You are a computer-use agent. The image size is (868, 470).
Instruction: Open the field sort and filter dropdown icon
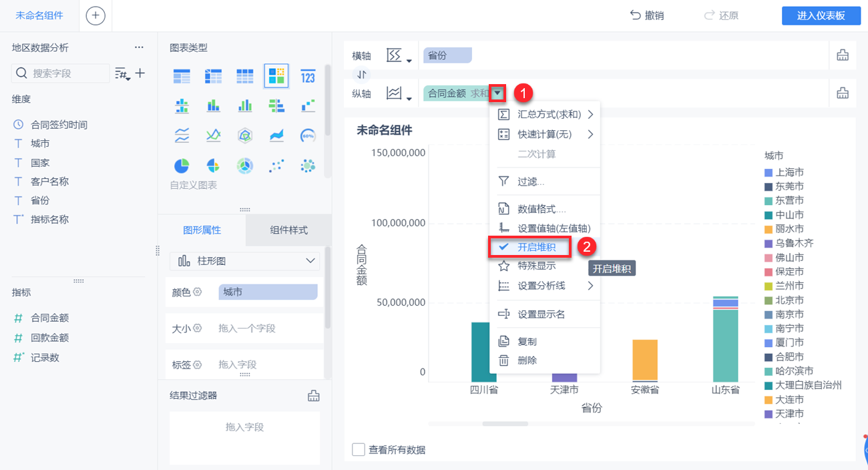[x=122, y=73]
